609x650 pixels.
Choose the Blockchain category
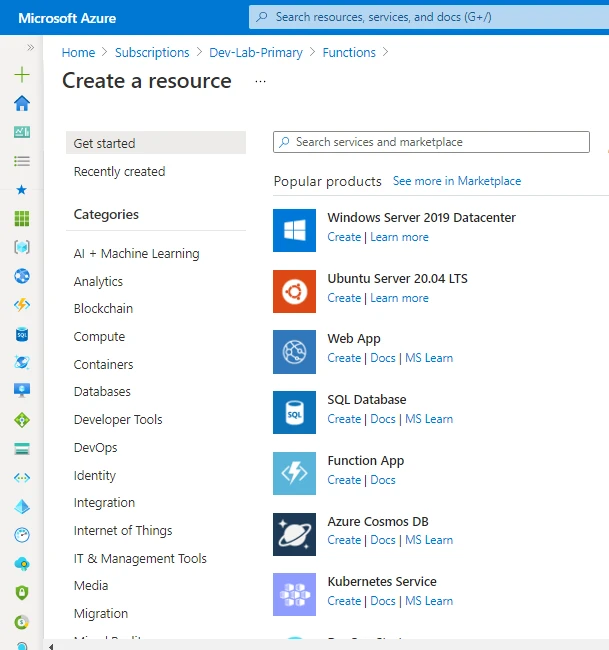(x=103, y=308)
